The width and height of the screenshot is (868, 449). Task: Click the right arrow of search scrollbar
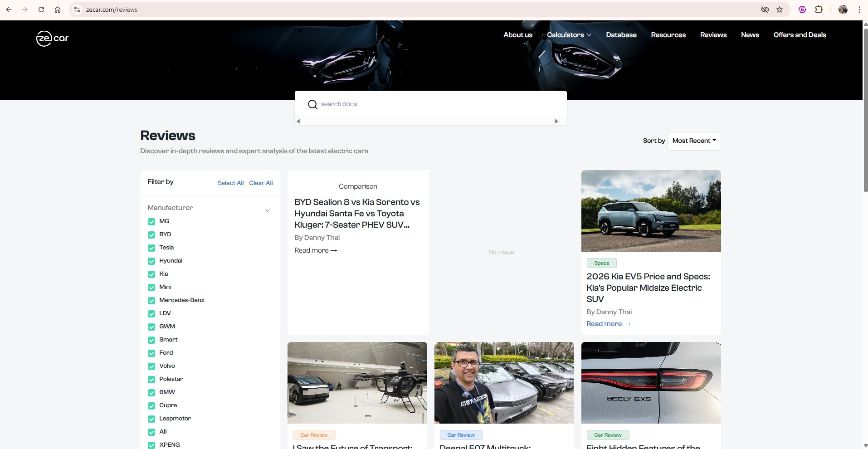(x=556, y=121)
